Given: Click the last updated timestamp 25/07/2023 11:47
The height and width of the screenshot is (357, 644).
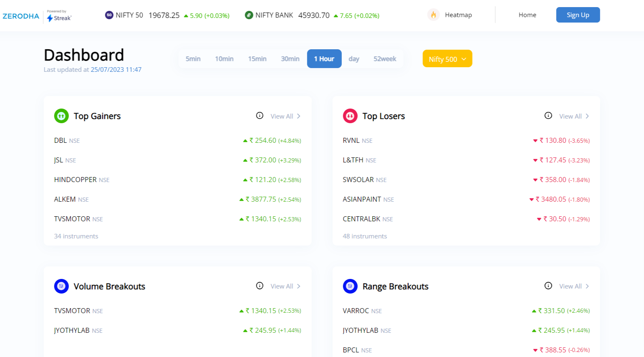Looking at the screenshot, I should (x=116, y=69).
